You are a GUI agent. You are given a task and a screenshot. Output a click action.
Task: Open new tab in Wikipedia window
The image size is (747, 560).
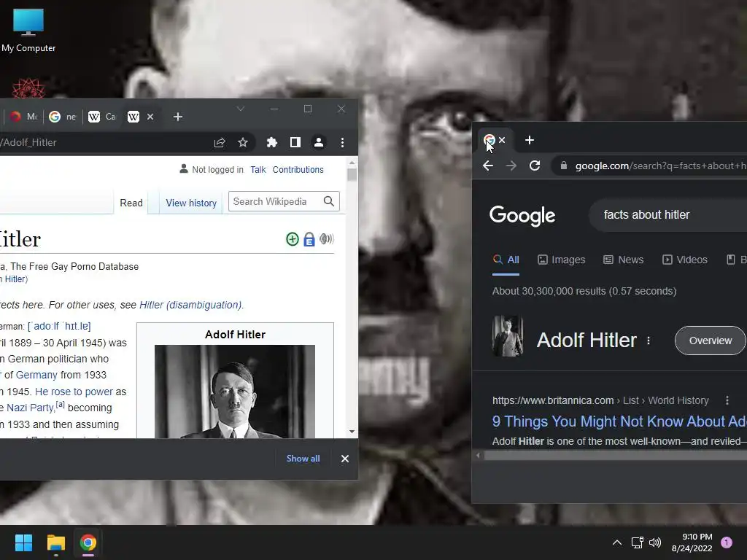click(178, 117)
